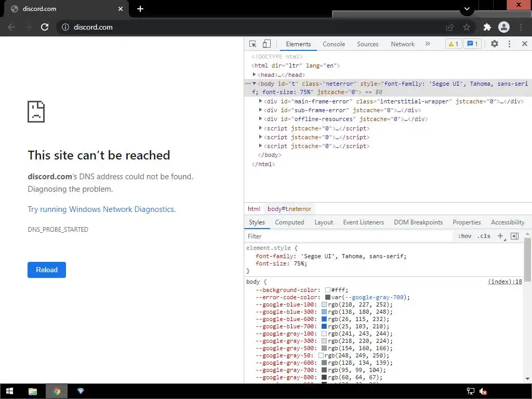532x399 pixels.
Task: Toggle the computed styles sidebar icon
Action: pyautogui.click(x=514, y=236)
